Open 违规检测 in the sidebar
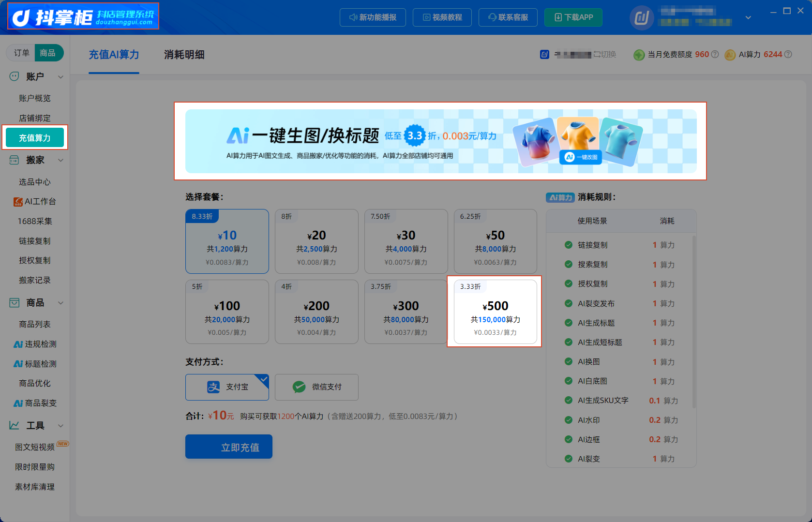 35,344
